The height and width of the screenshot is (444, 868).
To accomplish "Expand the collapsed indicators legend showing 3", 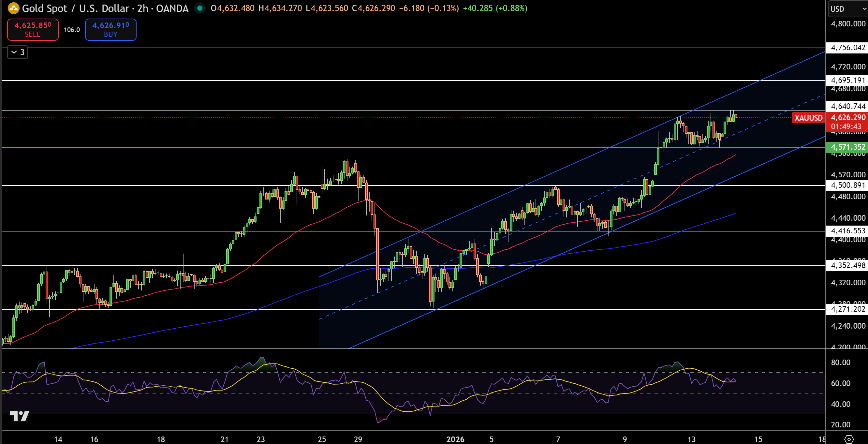I will pos(18,52).
